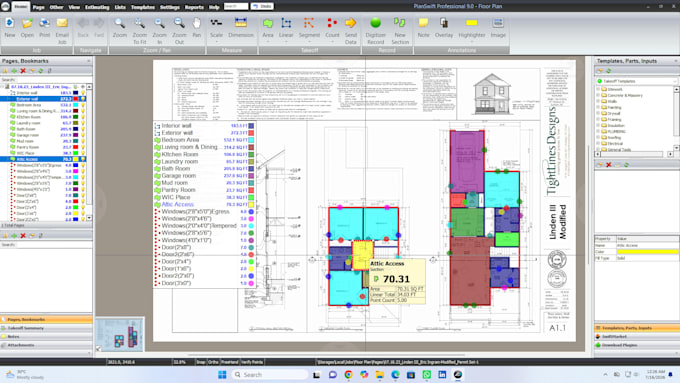The height and width of the screenshot is (383, 680).
Task: Select the Pan hand tool
Action: coord(196,28)
